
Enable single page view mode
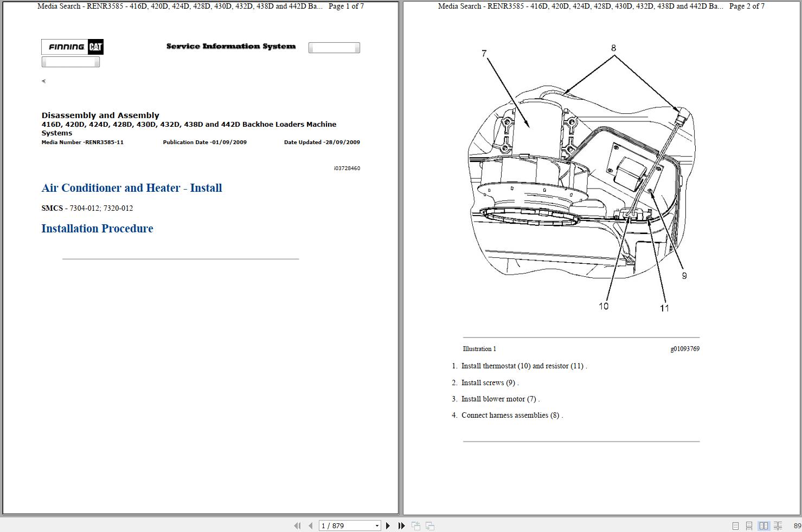(736, 525)
